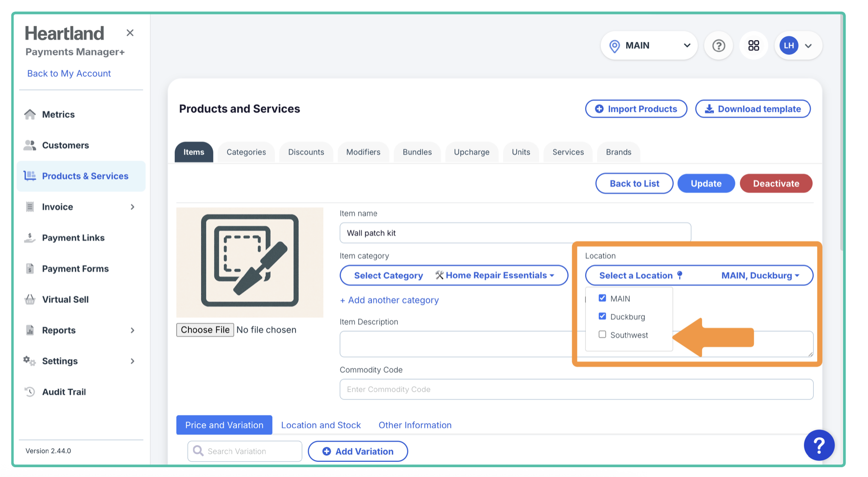Expand the Invoice sidebar submenu
The image size is (868, 477).
(132, 207)
